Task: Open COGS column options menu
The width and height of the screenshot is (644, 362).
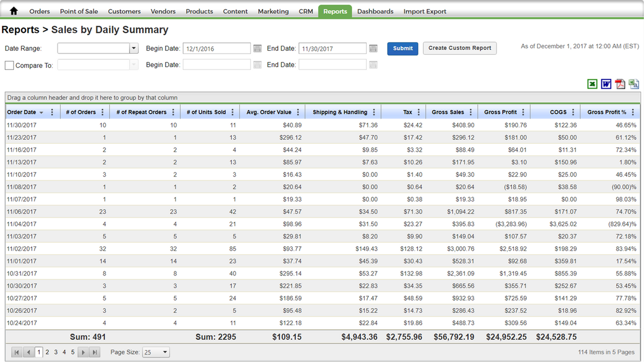Action: tap(574, 112)
